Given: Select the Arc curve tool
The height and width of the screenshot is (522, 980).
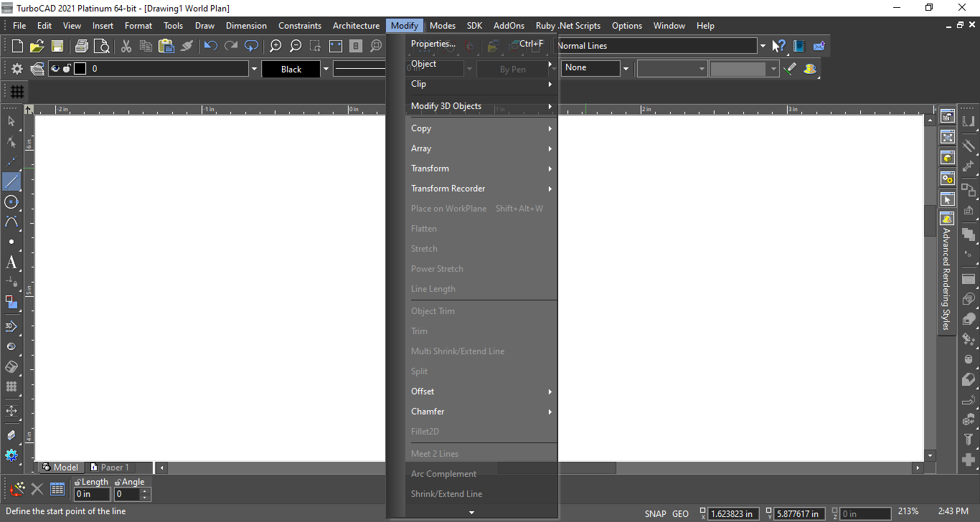Looking at the screenshot, I should 11,222.
